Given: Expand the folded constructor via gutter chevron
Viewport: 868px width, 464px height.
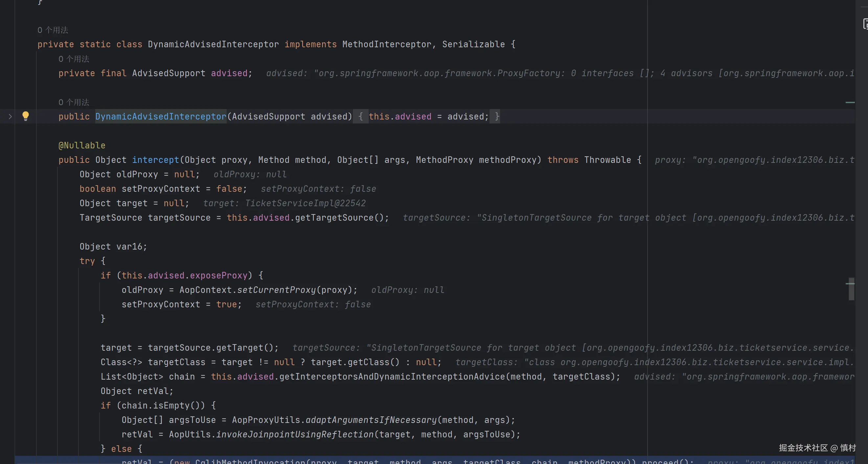Looking at the screenshot, I should (10, 117).
